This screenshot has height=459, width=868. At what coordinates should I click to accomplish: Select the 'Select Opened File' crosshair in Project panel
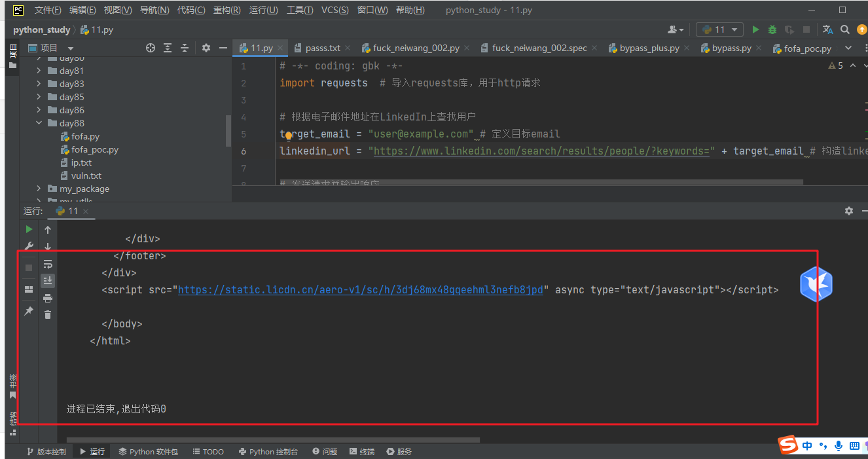tap(150, 48)
